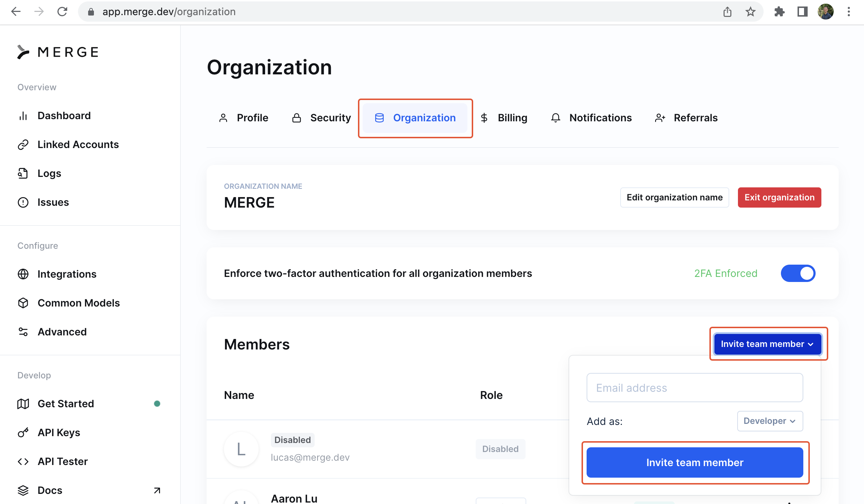This screenshot has height=504, width=864.
Task: Open browser extensions puzzle icon
Action: click(779, 12)
